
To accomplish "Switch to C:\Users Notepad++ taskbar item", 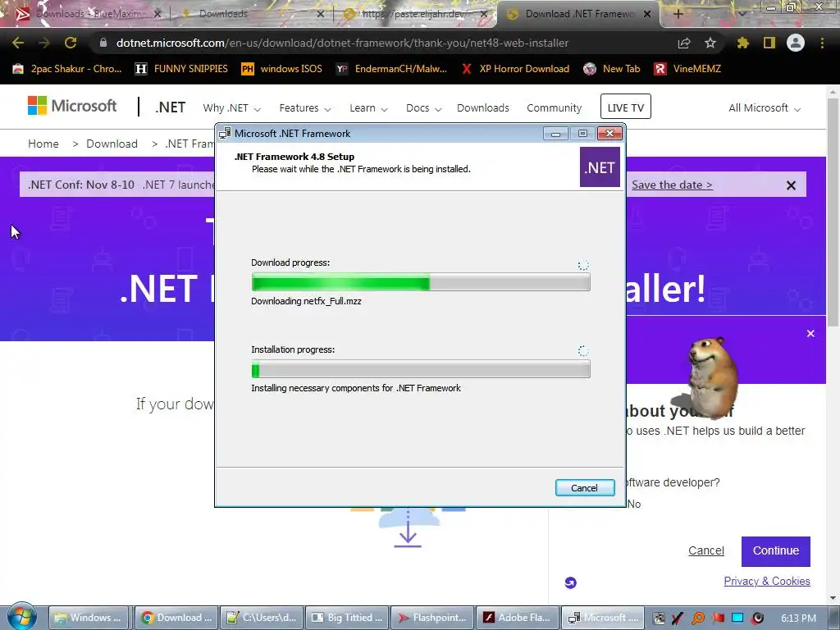I will 262,618.
